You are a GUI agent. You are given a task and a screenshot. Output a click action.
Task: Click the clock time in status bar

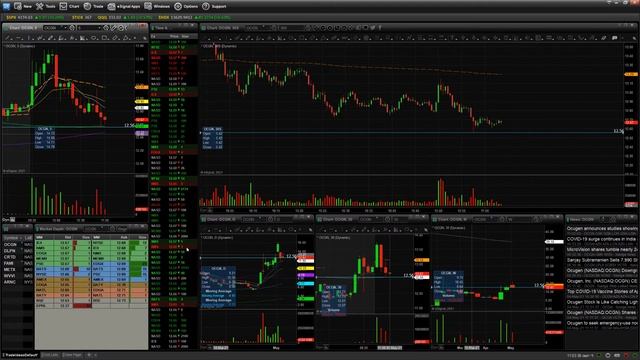tap(579, 356)
